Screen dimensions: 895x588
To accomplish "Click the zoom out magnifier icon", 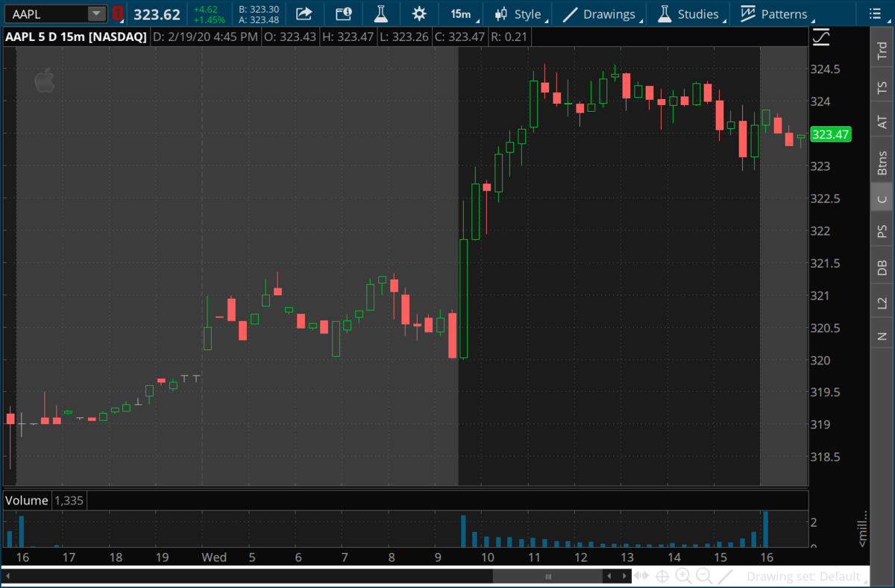I will click(x=703, y=576).
